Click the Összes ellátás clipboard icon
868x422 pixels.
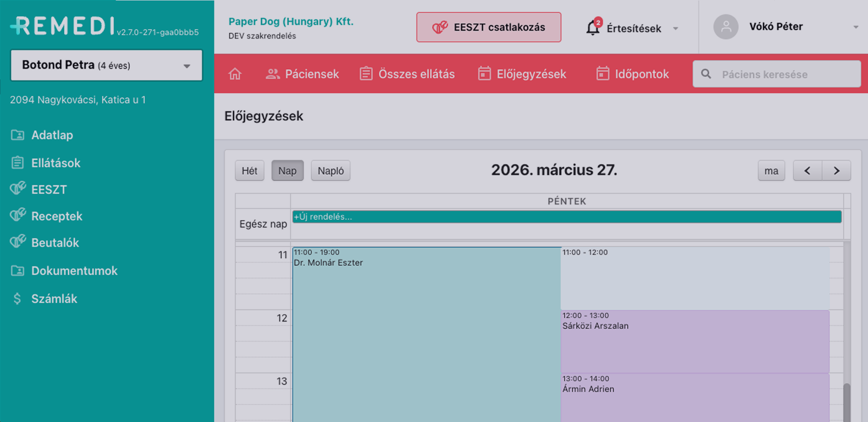[x=366, y=74]
